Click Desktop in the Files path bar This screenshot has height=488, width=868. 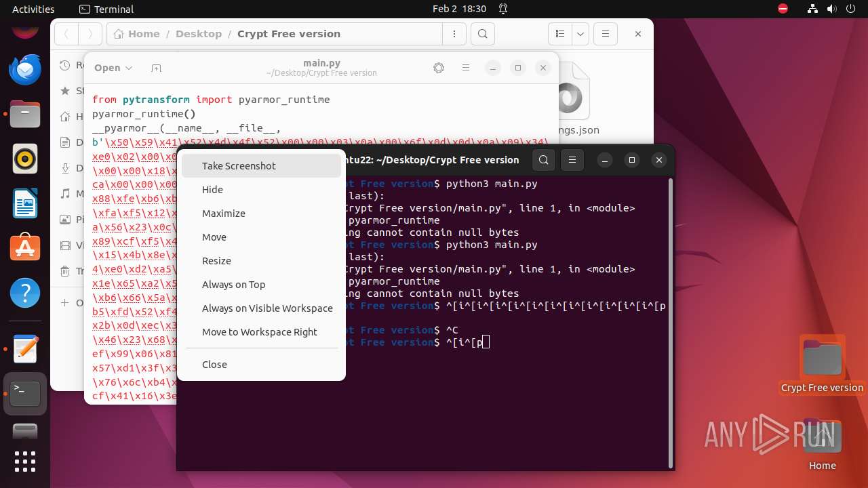point(199,34)
